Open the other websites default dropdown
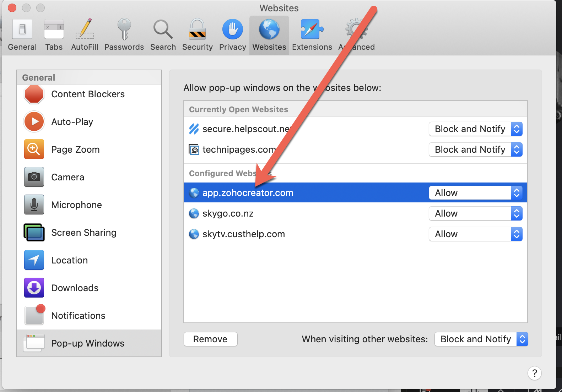The image size is (562, 392). [x=481, y=339]
